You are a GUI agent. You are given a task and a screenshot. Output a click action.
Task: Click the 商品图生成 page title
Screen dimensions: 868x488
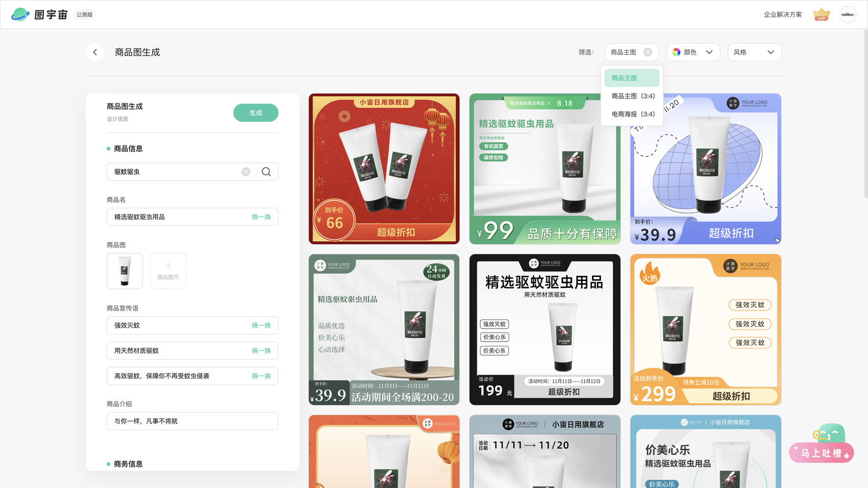(137, 52)
